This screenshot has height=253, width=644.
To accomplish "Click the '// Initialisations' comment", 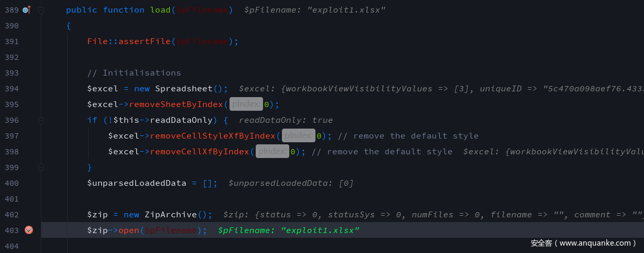I will (134, 73).
